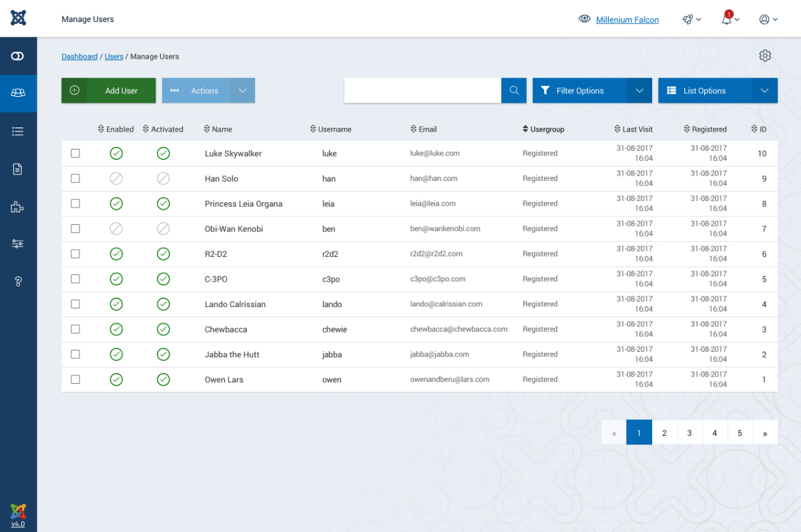This screenshot has height=532, width=801.
Task: Toggle the Enabled status for Han Solo
Action: (116, 178)
